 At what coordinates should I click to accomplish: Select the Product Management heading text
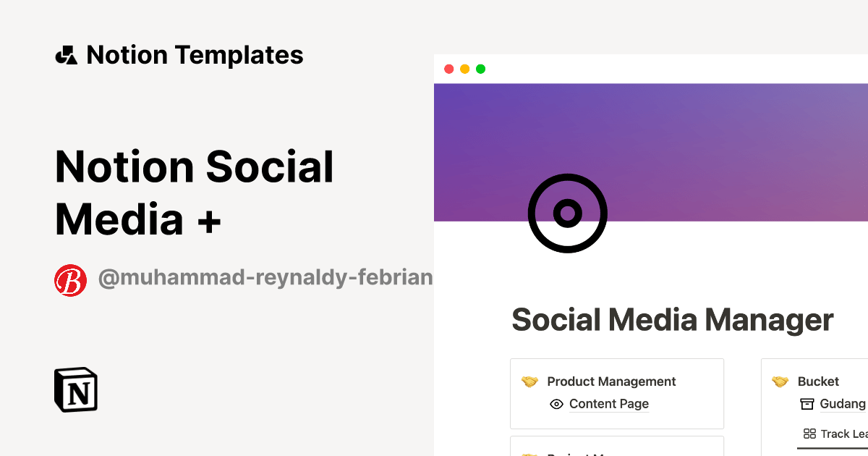click(x=611, y=381)
